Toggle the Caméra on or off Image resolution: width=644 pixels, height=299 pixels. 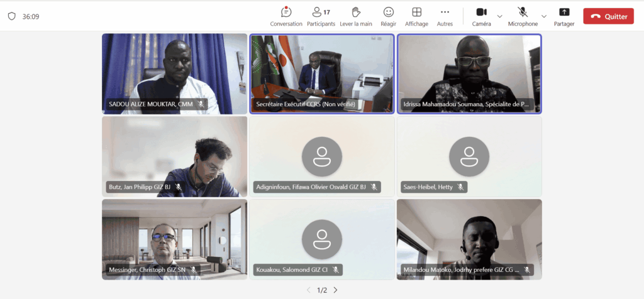coord(481,16)
